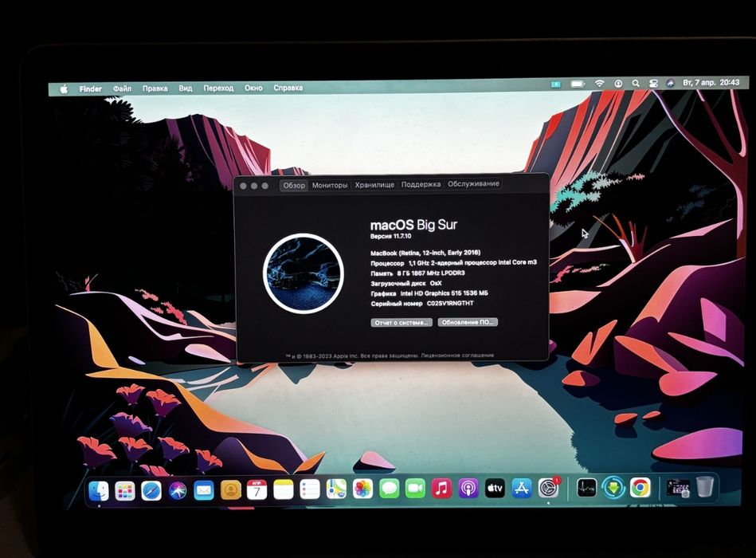This screenshot has height=558, width=756.
Task: Open Calendar showing 7 in the Dock
Action: coord(257,489)
